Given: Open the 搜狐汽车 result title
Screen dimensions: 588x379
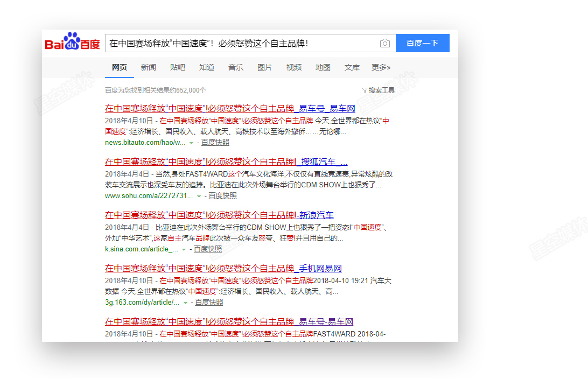Looking at the screenshot, I should (x=226, y=162).
